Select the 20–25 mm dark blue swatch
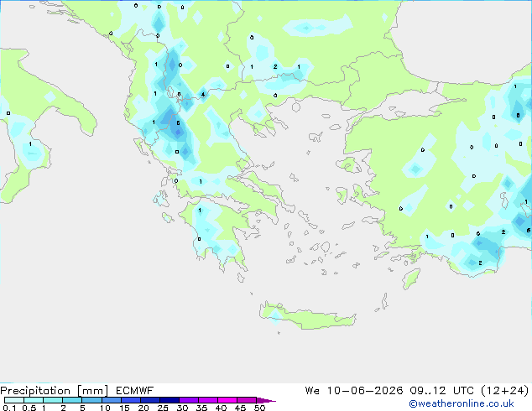This screenshot has height=411, width=532. (149, 400)
